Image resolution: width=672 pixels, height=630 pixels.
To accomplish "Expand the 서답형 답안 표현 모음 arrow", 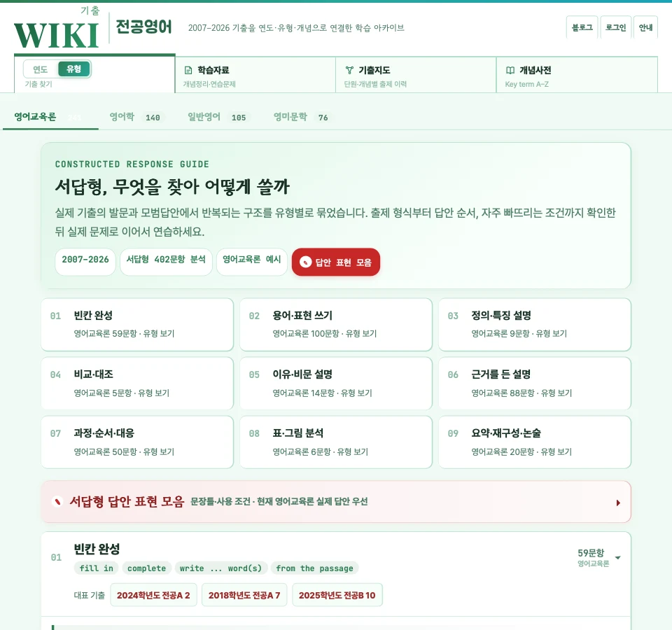I will (x=618, y=503).
